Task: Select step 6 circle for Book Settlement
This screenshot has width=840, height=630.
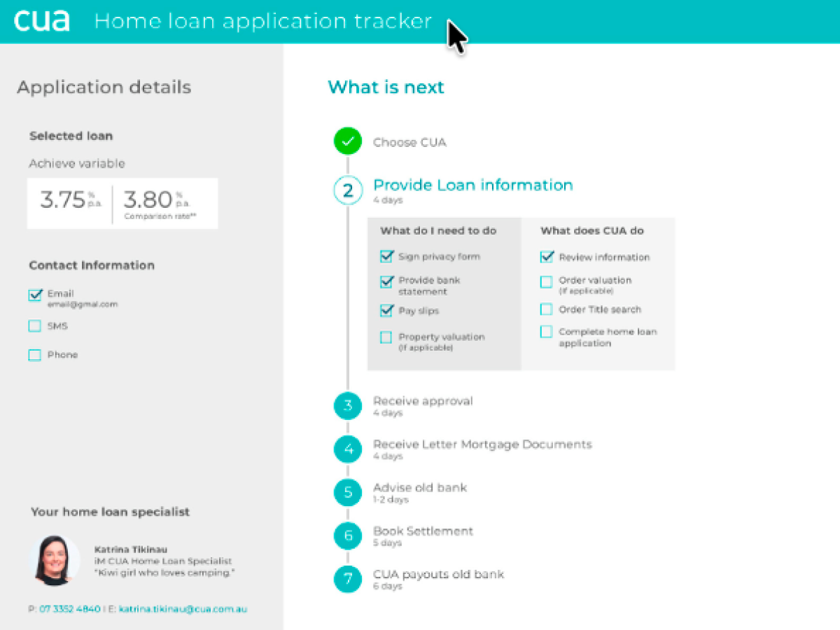Action: tap(348, 536)
